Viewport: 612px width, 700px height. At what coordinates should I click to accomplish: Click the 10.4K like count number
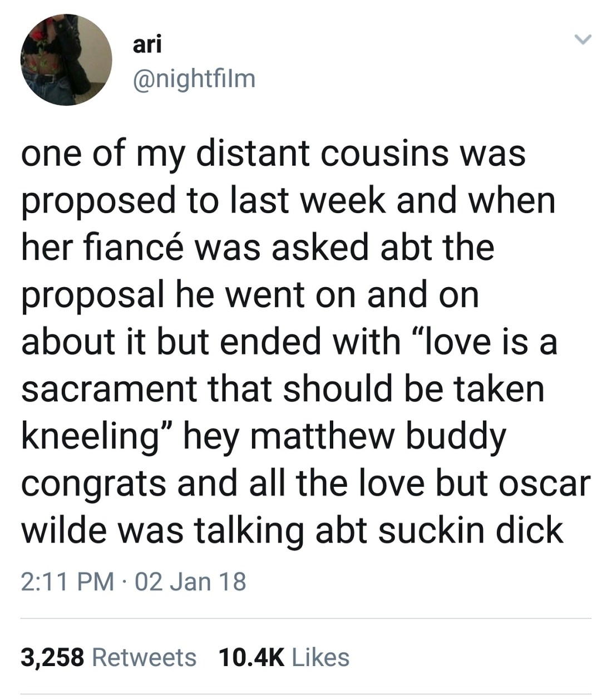coord(252,657)
